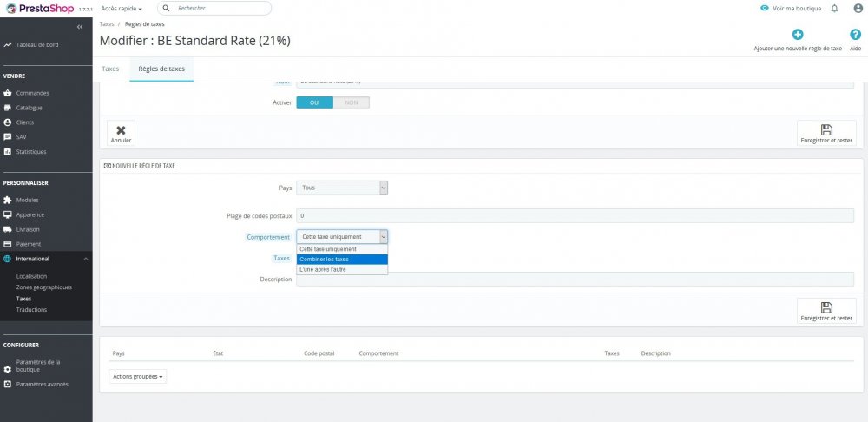This screenshot has height=422, width=868.
Task: Open the Actions groupées dropdown
Action: point(138,377)
